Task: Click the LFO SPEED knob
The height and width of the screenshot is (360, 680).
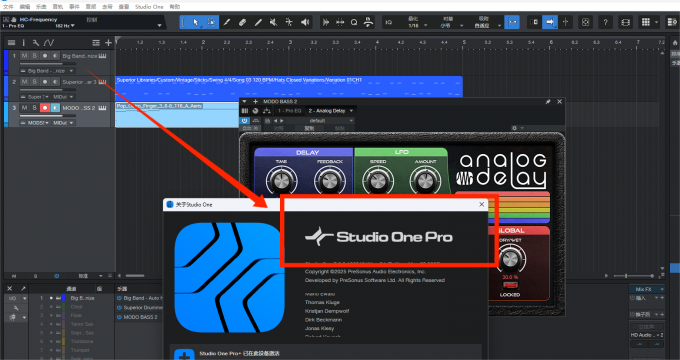Action: pos(378,180)
